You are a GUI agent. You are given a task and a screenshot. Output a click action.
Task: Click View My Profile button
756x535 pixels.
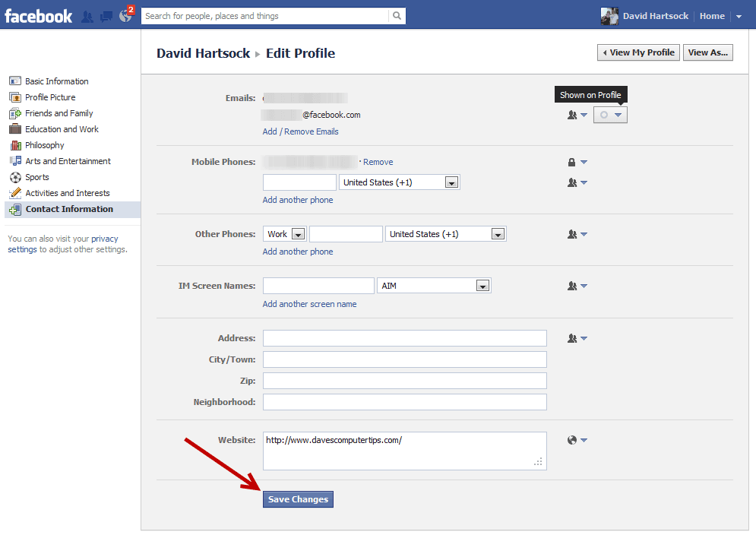(638, 52)
